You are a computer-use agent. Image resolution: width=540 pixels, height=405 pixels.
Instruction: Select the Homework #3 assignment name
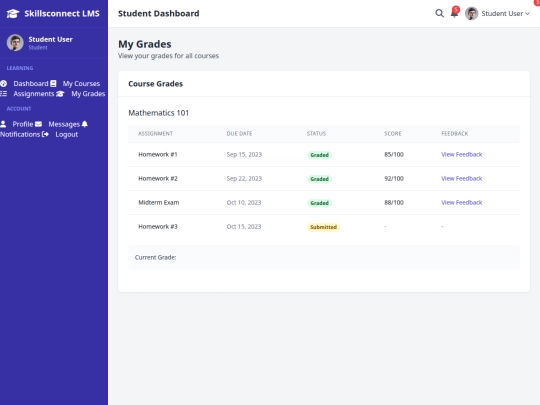(158, 227)
